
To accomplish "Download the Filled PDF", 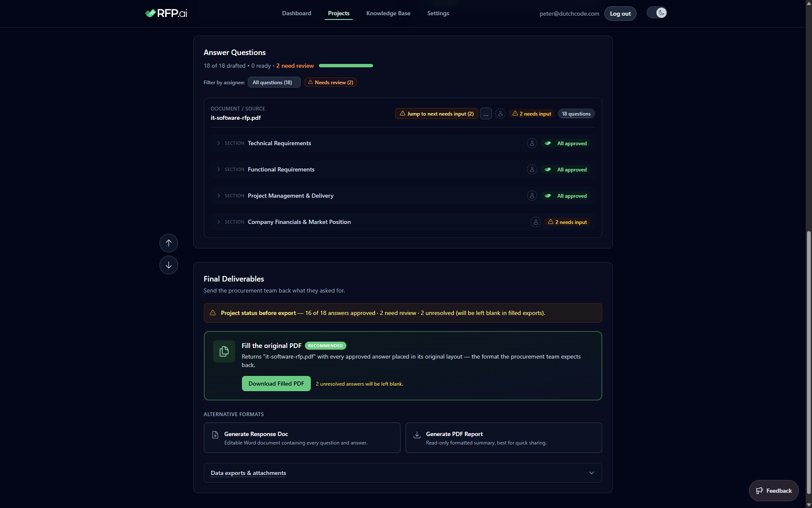I will [276, 384].
